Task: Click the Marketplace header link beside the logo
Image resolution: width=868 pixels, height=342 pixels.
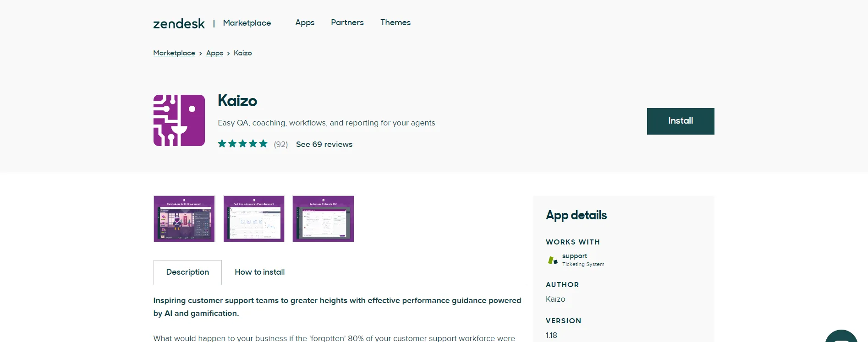Action: pyautogui.click(x=247, y=23)
